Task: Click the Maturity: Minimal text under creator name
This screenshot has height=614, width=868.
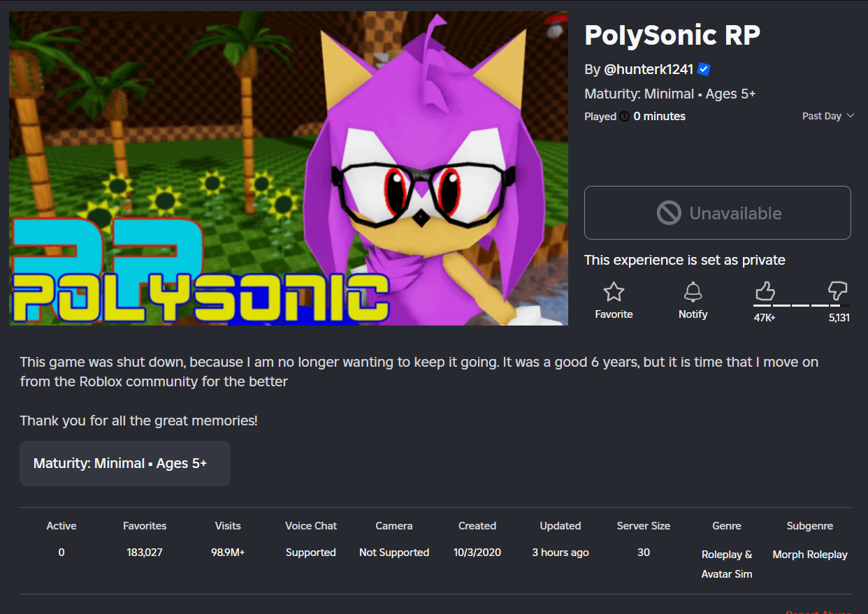Action: click(x=670, y=94)
